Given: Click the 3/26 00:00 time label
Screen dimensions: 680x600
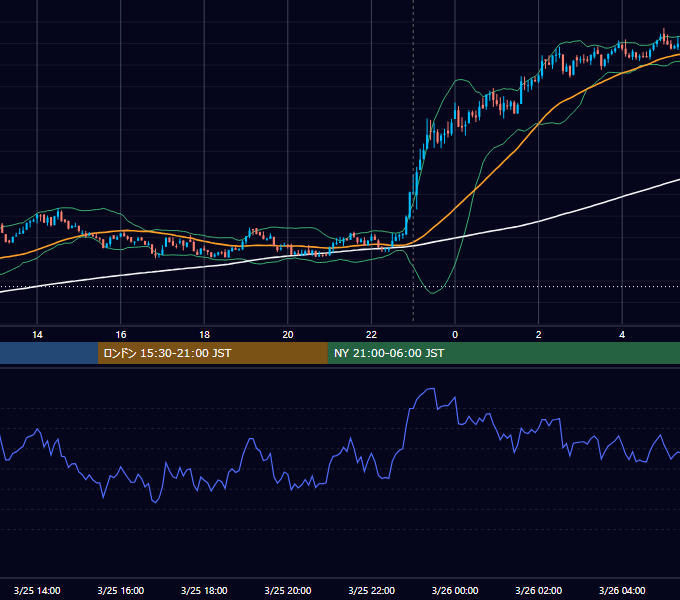Looking at the screenshot, I should [455, 590].
